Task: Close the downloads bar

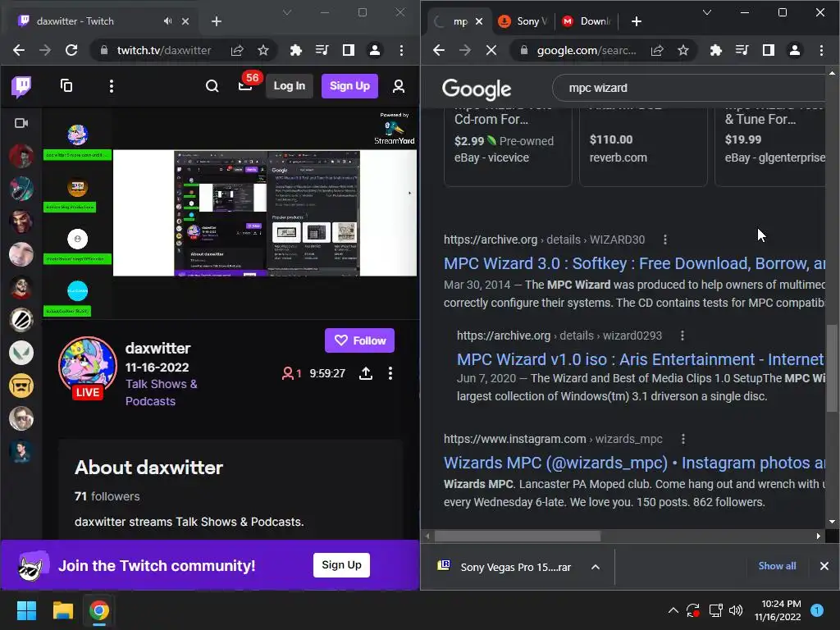Action: (x=824, y=566)
